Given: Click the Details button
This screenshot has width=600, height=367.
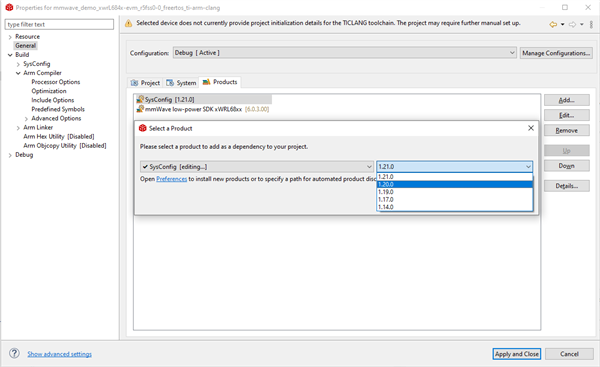Looking at the screenshot, I should pyautogui.click(x=567, y=186).
